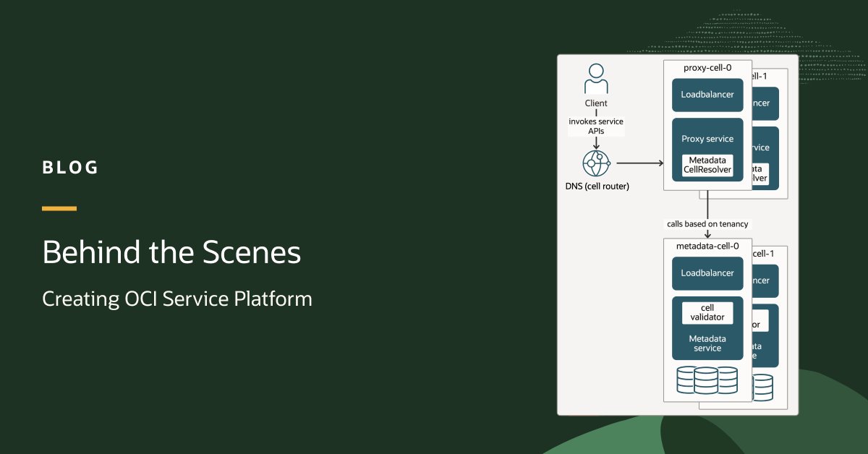Click the 'metadata-cell-0' title

[707, 246]
